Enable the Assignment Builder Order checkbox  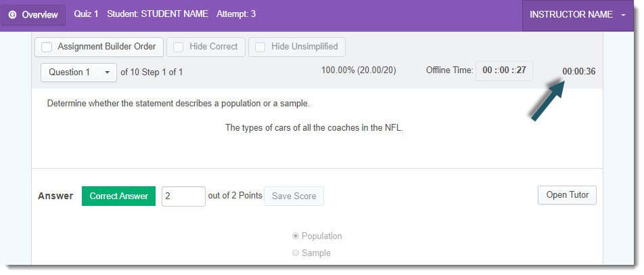pos(47,47)
